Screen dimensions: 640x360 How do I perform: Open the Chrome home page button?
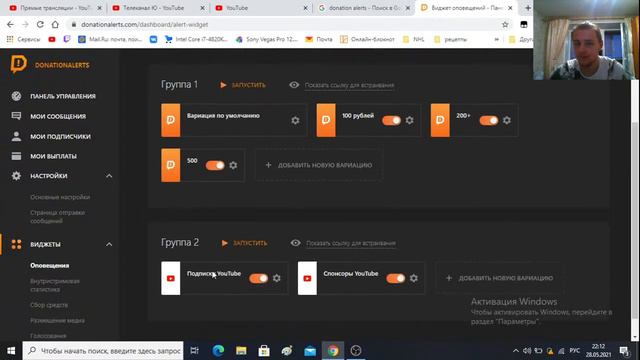[55, 24]
